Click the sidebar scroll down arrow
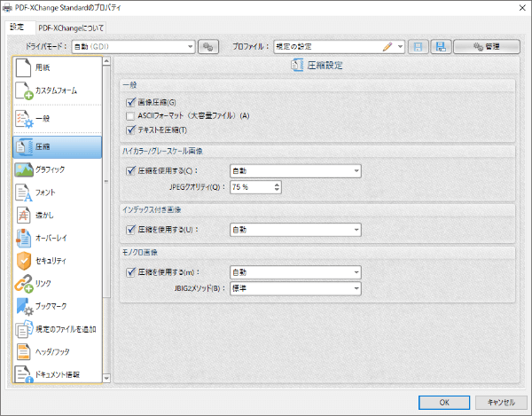This screenshot has height=416, width=532. coord(106,378)
